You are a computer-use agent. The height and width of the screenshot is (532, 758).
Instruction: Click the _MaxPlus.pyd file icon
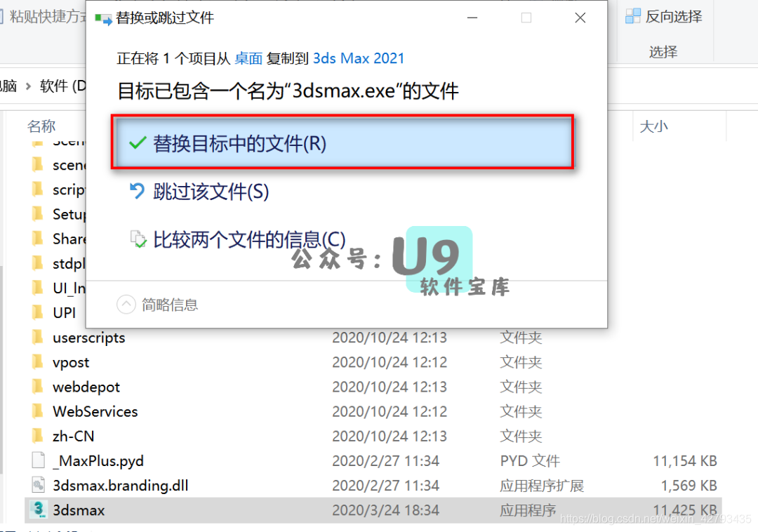39,460
